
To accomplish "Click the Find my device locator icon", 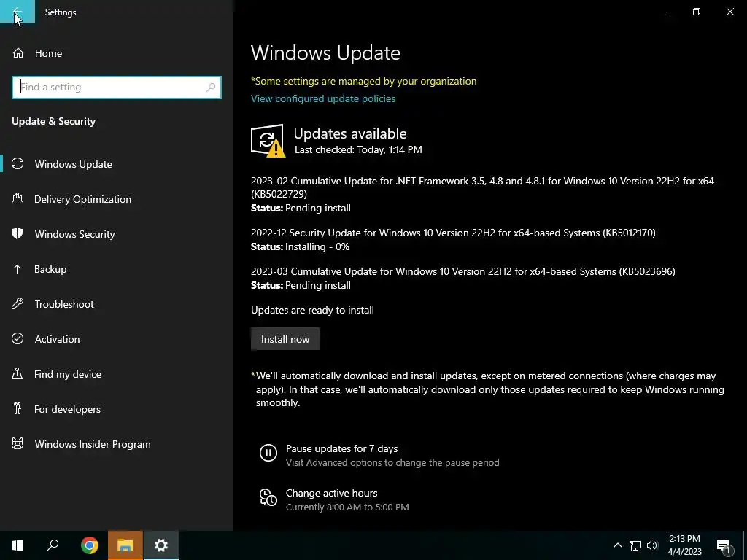I will [18, 374].
